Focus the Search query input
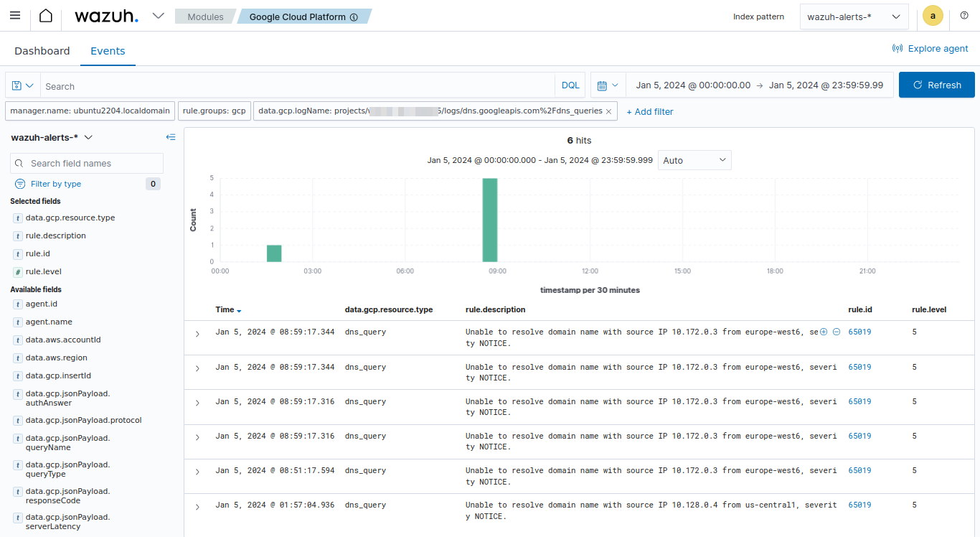The width and height of the screenshot is (980, 537). click(297, 85)
